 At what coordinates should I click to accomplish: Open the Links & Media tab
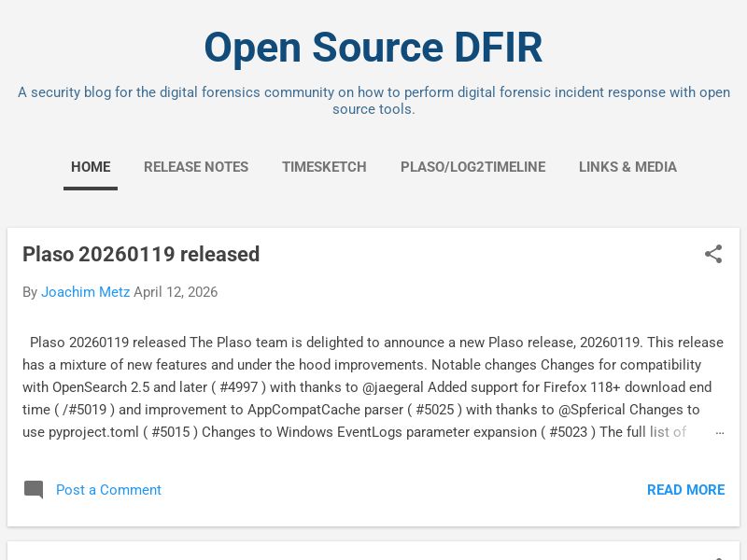(x=627, y=167)
